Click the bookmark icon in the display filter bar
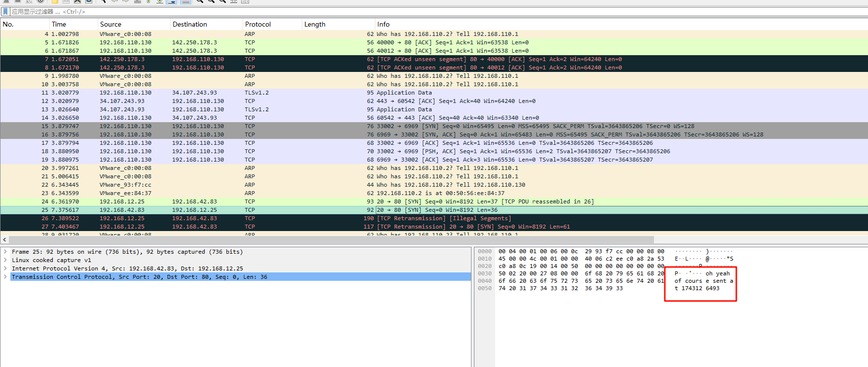Screen dimensions: 868x367 pos(5,11)
